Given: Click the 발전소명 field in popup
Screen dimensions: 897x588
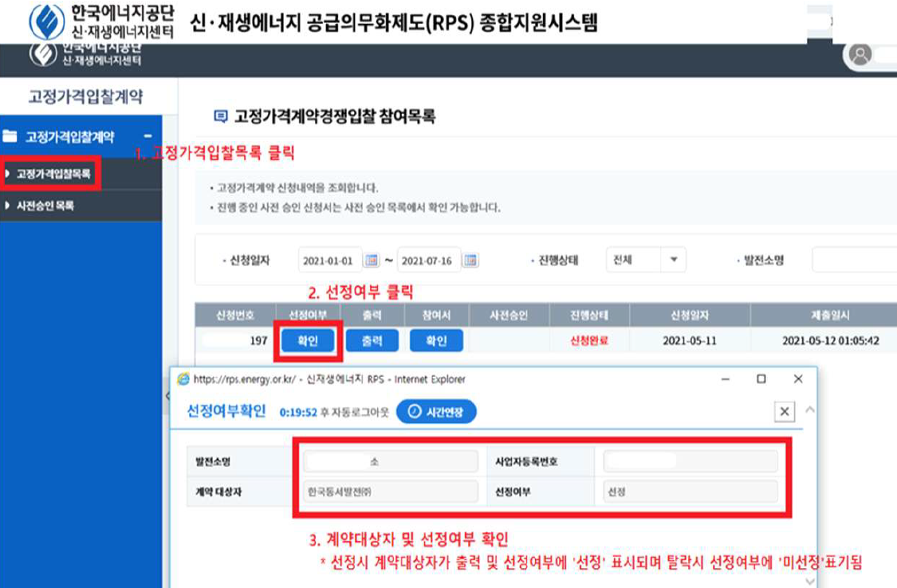Looking at the screenshot, I should point(391,461).
